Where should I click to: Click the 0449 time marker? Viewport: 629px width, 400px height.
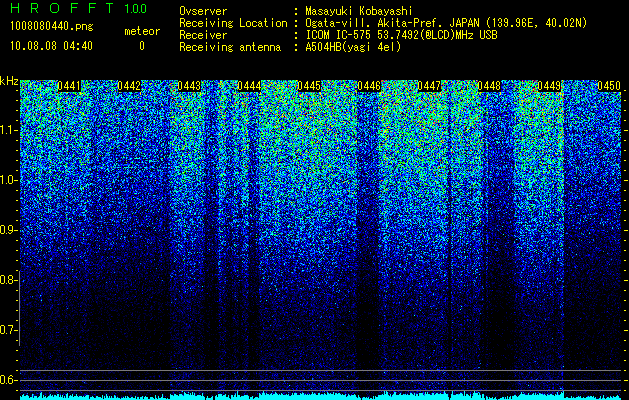click(549, 86)
